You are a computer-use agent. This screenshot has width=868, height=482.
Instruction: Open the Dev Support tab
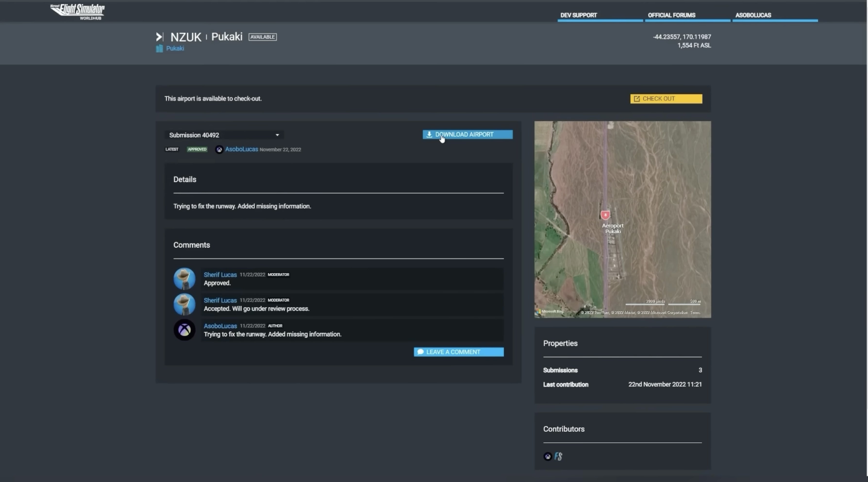coord(579,15)
